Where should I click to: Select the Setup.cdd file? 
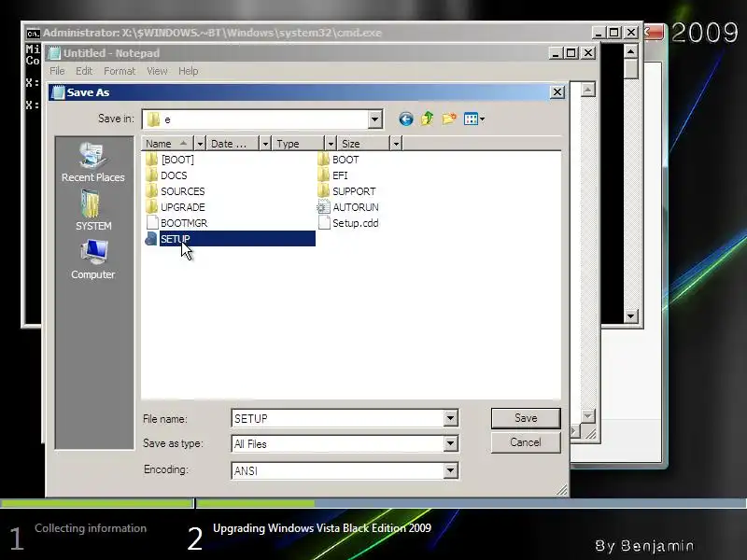pyautogui.click(x=348, y=223)
